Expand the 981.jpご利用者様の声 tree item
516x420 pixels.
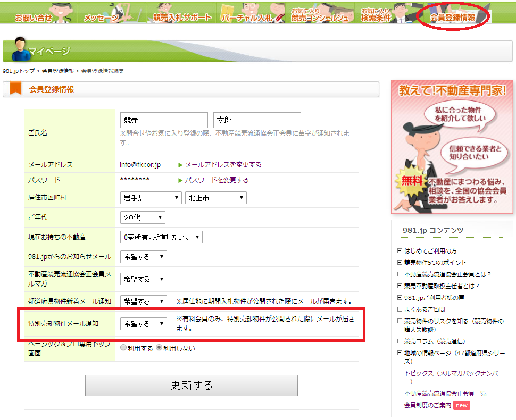(x=400, y=298)
